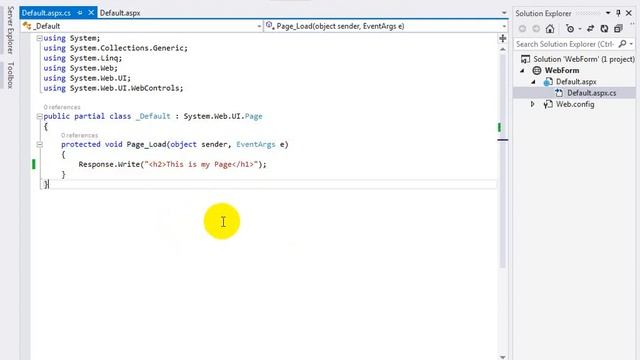Viewport: 640px width, 360px height.
Task: Click the editor split window plus icon
Action: (503, 38)
